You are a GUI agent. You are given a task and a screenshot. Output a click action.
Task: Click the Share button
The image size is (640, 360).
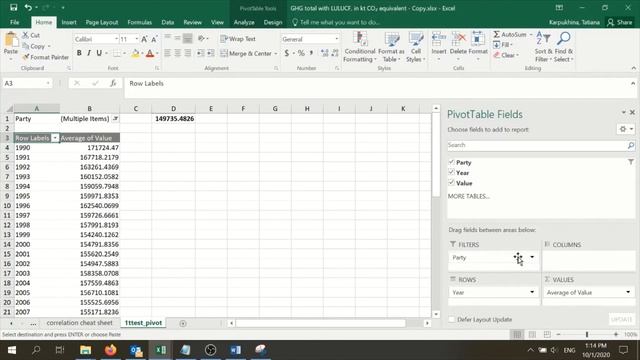(x=620, y=22)
